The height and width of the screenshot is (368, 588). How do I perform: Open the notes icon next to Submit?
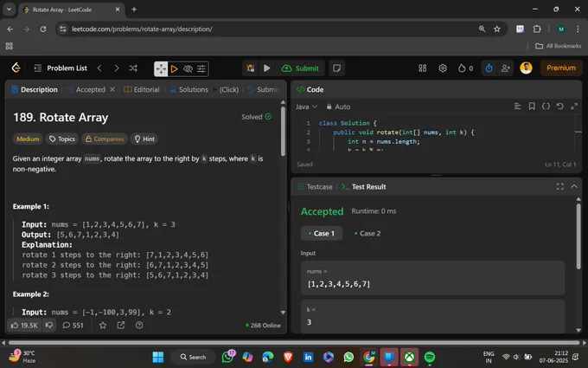click(336, 68)
